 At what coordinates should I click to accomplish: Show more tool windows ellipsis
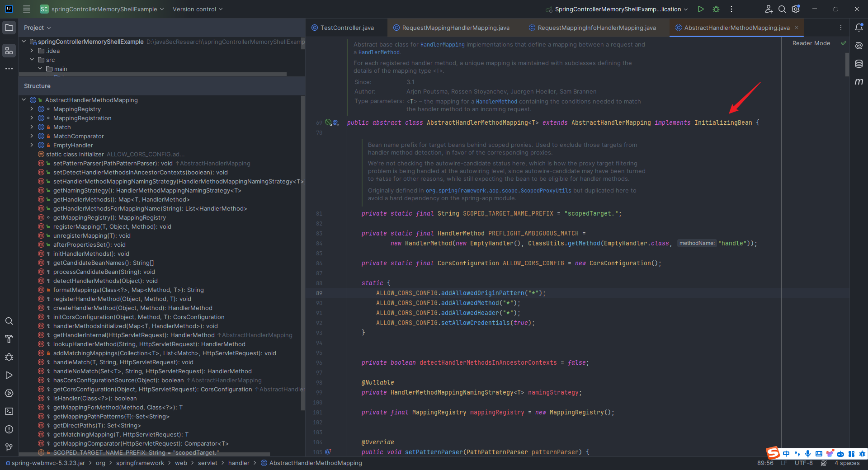coord(9,69)
